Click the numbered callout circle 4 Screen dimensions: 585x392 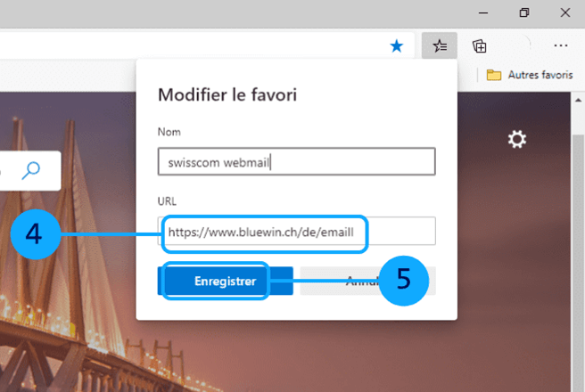(34, 234)
